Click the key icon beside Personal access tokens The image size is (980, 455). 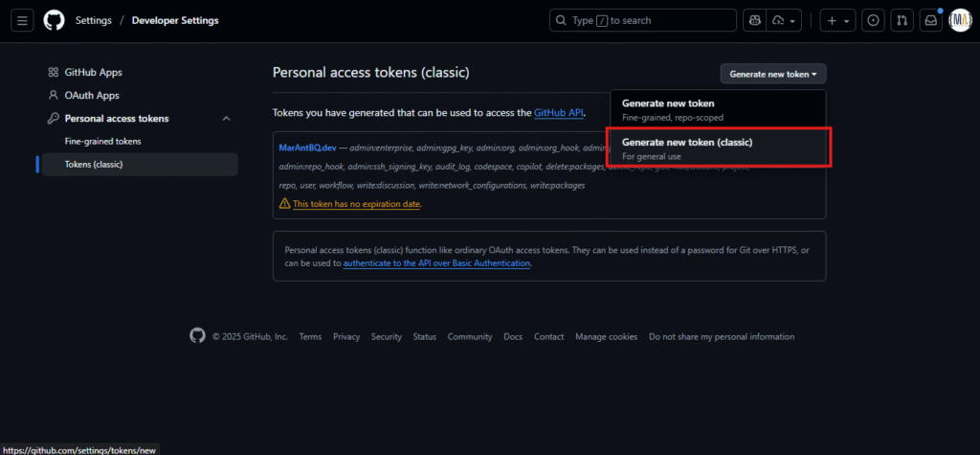tap(54, 118)
